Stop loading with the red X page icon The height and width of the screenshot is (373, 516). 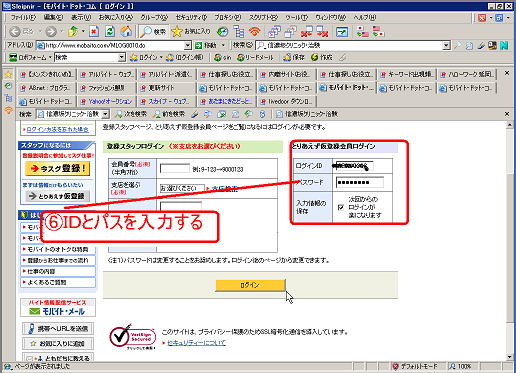click(x=94, y=32)
